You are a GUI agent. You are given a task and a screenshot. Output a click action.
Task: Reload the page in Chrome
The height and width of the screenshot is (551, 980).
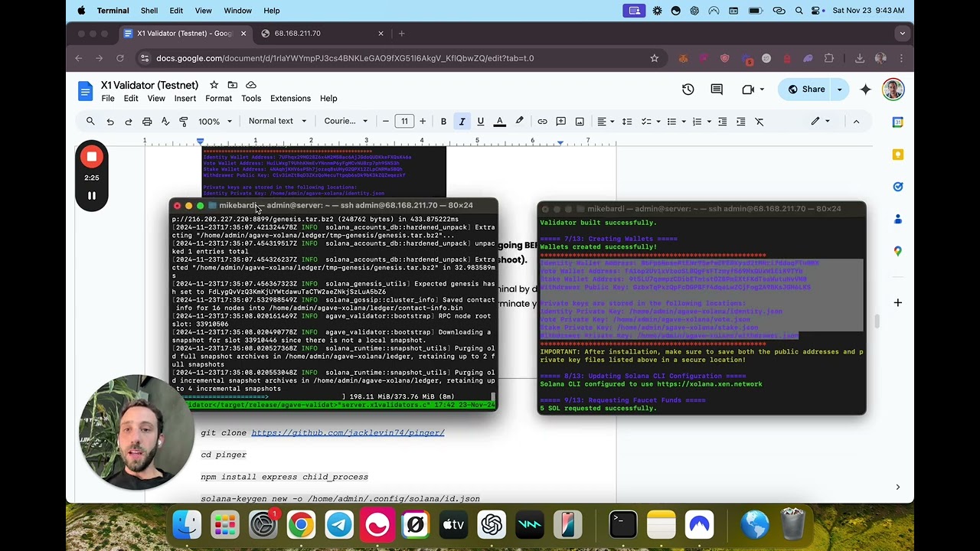pyautogui.click(x=120, y=58)
